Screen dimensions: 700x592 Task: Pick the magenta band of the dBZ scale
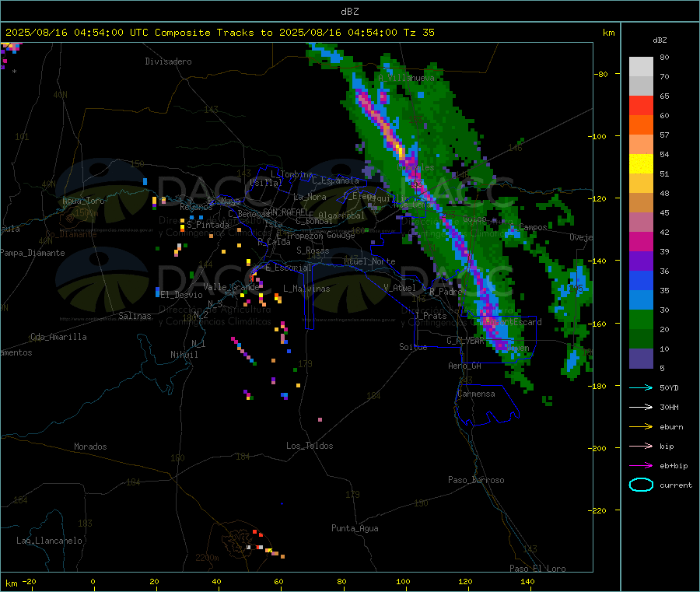[x=641, y=241]
